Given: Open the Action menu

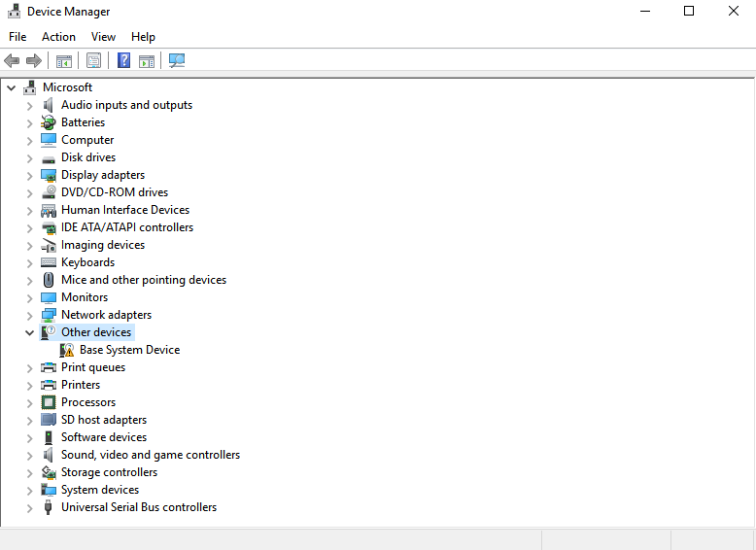Looking at the screenshot, I should pyautogui.click(x=58, y=37).
